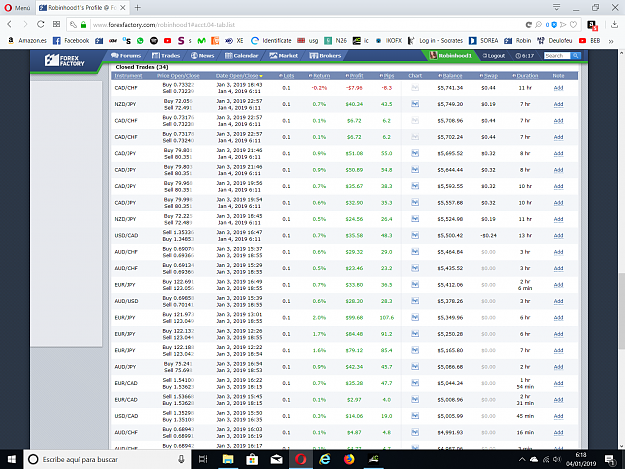Open the Brokers tab
The image size is (625, 469).
point(325,56)
